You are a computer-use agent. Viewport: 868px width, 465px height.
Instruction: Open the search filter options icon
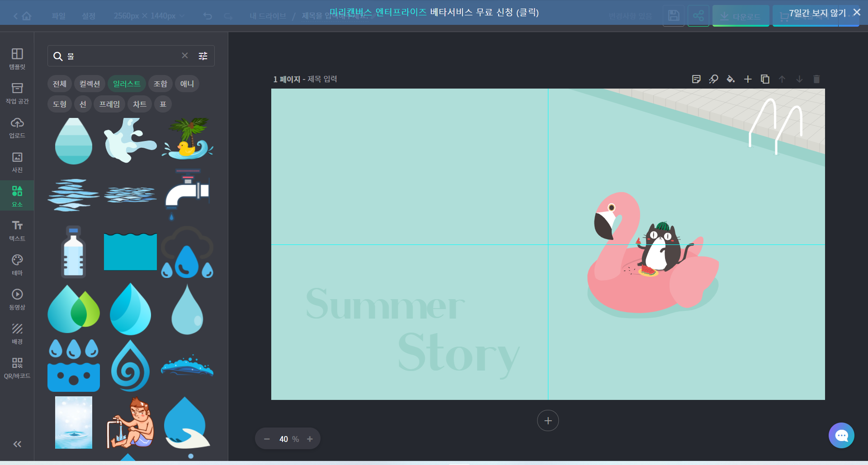point(203,56)
